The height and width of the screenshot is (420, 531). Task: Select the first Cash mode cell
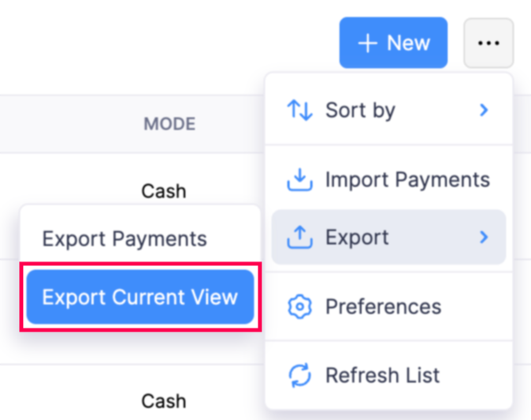[x=164, y=190]
